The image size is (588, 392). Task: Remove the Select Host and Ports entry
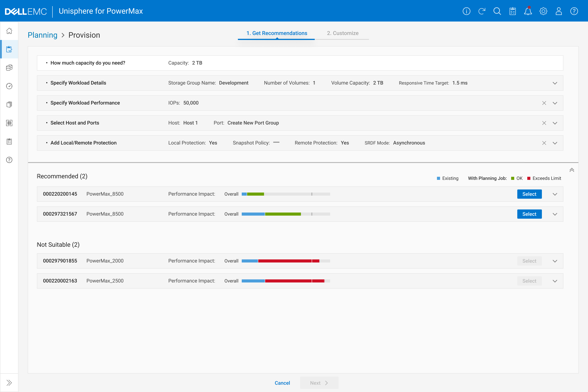[544, 123]
